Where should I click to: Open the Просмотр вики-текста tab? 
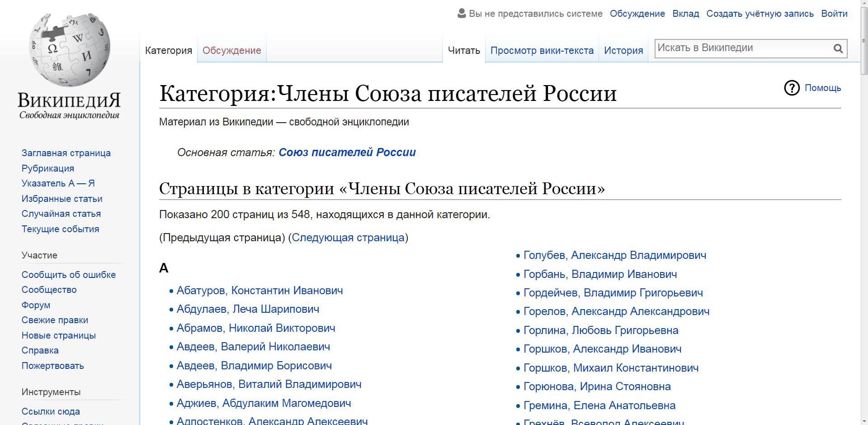(542, 50)
